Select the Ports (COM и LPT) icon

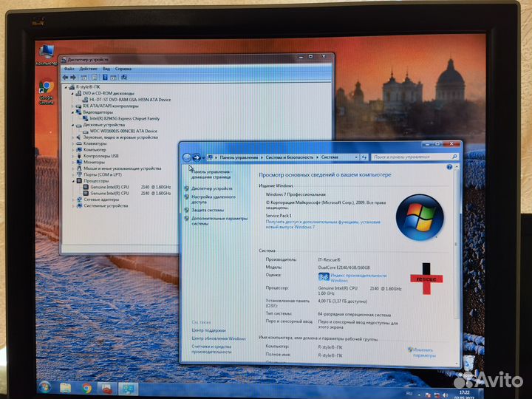coord(79,174)
